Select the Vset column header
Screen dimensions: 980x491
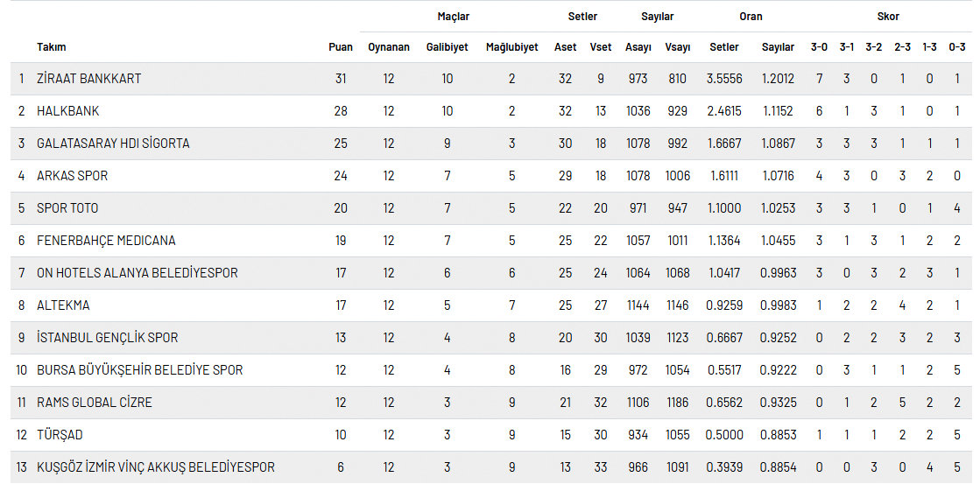pyautogui.click(x=601, y=47)
